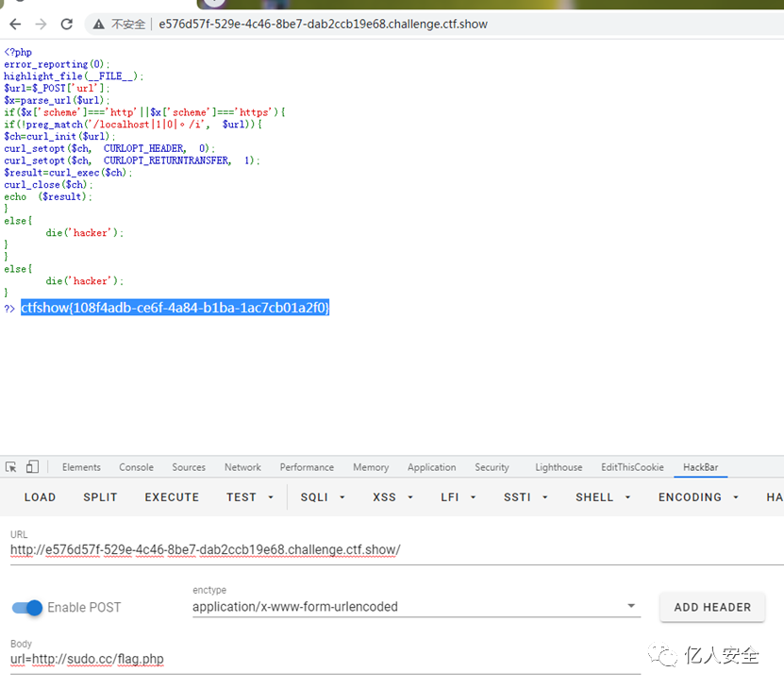Expand the XSS payload menu
Image resolution: width=784 pixels, height=689 pixels.
(392, 496)
